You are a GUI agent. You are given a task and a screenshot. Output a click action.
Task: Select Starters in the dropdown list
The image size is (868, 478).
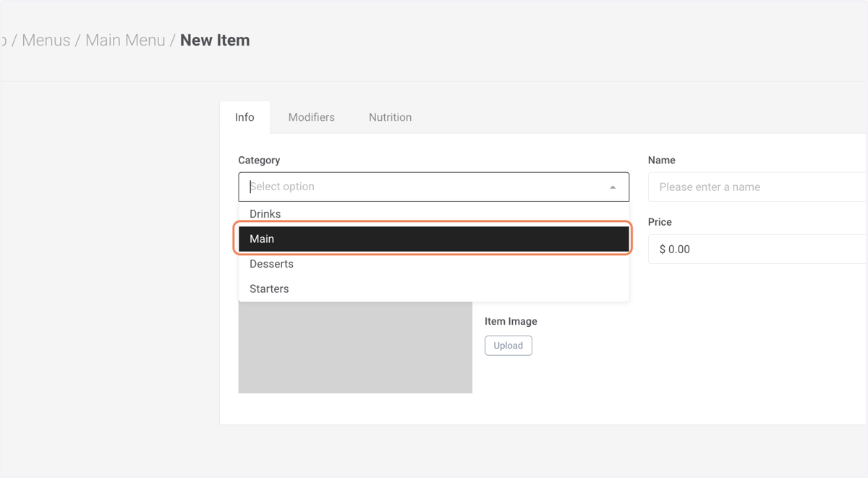[434, 289]
